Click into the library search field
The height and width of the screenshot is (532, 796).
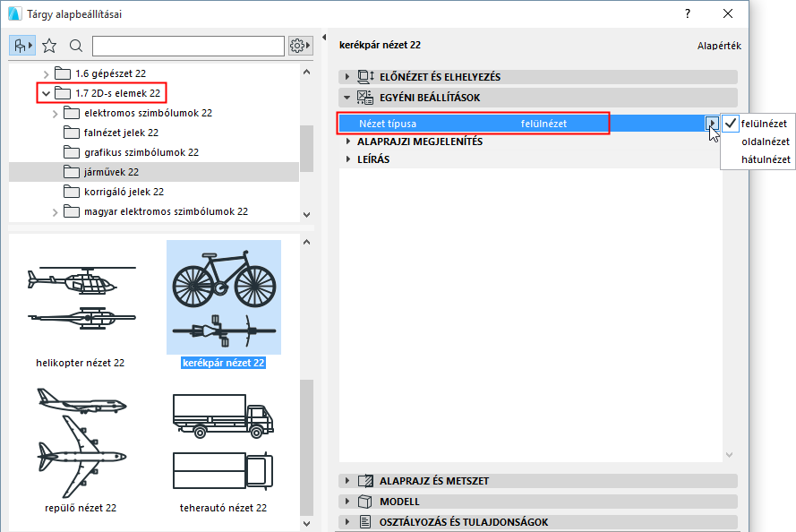tap(188, 47)
